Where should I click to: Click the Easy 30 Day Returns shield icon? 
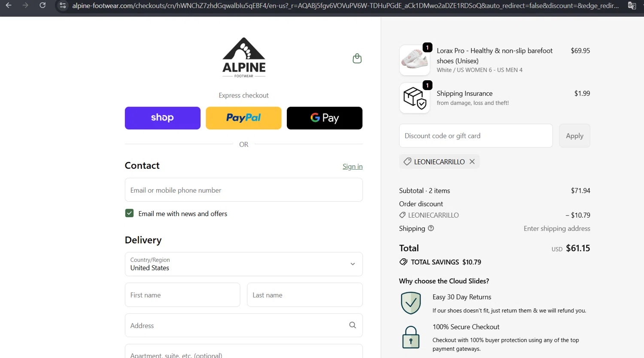[411, 303]
